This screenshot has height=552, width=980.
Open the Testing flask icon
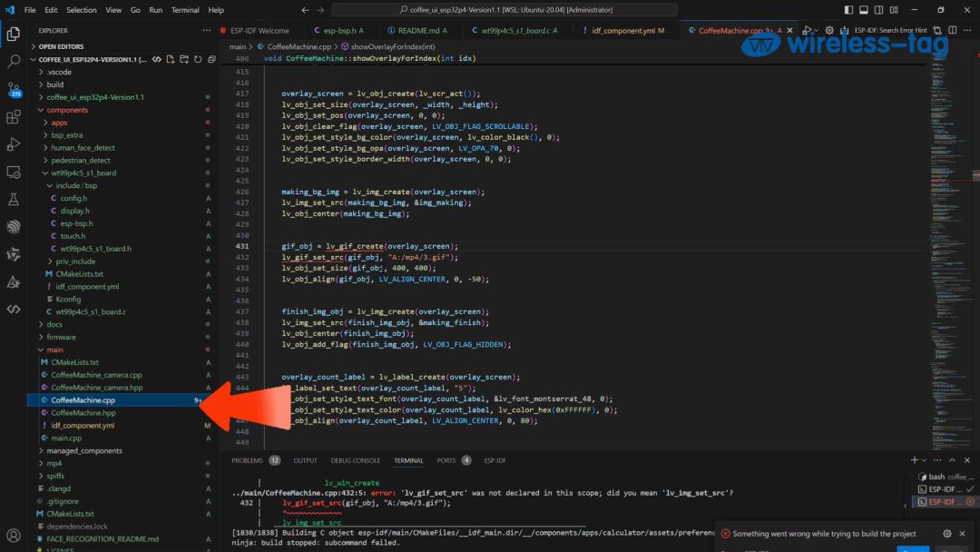pos(14,199)
